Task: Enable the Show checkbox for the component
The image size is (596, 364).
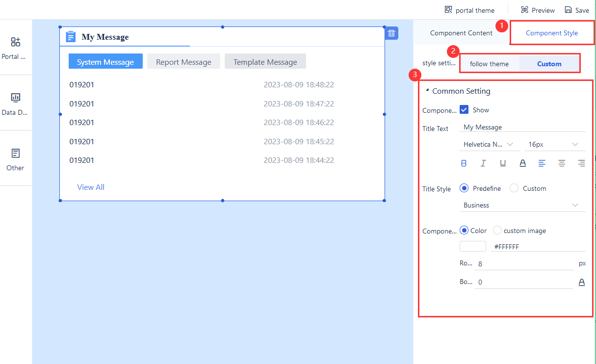Action: [464, 109]
